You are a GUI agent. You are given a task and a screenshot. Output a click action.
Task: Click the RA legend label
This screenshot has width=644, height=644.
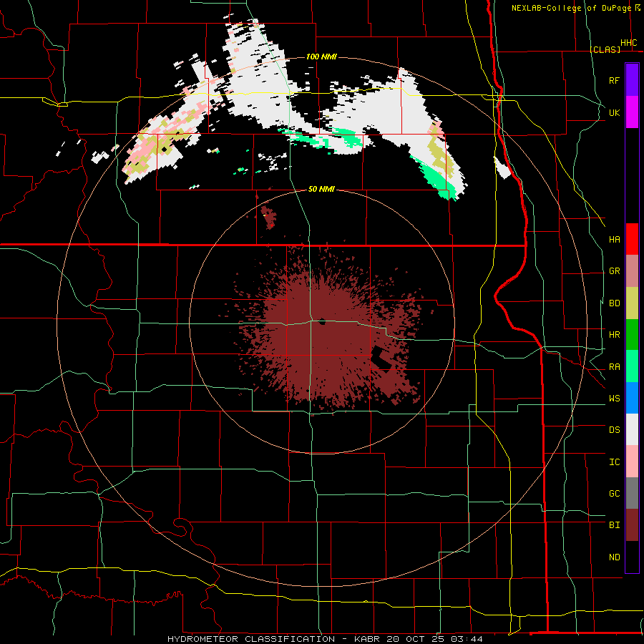[x=614, y=367]
